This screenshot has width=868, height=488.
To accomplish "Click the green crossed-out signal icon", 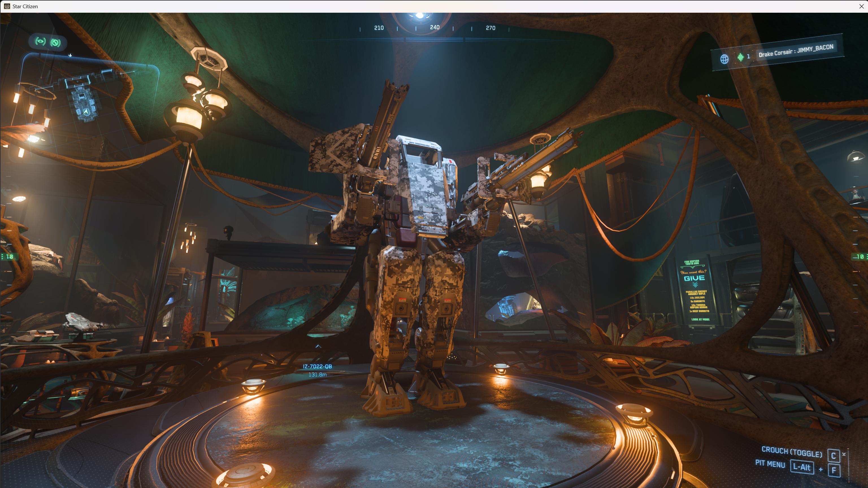I will 55,43.
